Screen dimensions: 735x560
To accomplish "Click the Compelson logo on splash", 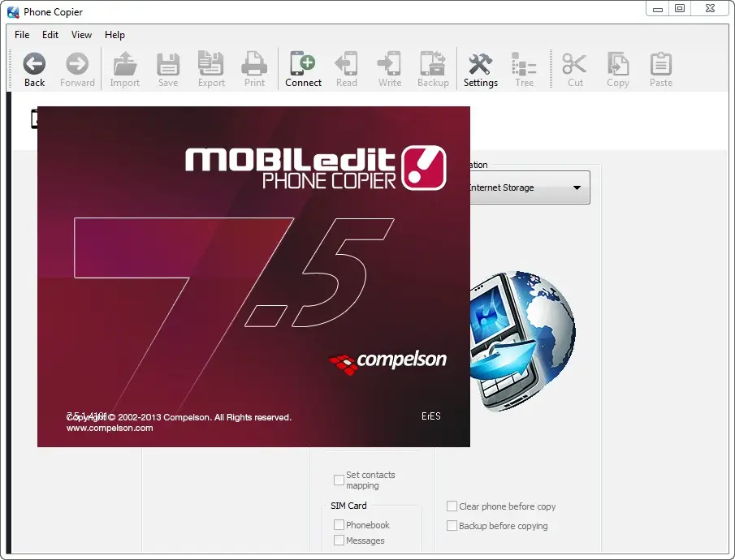I will click(387, 361).
